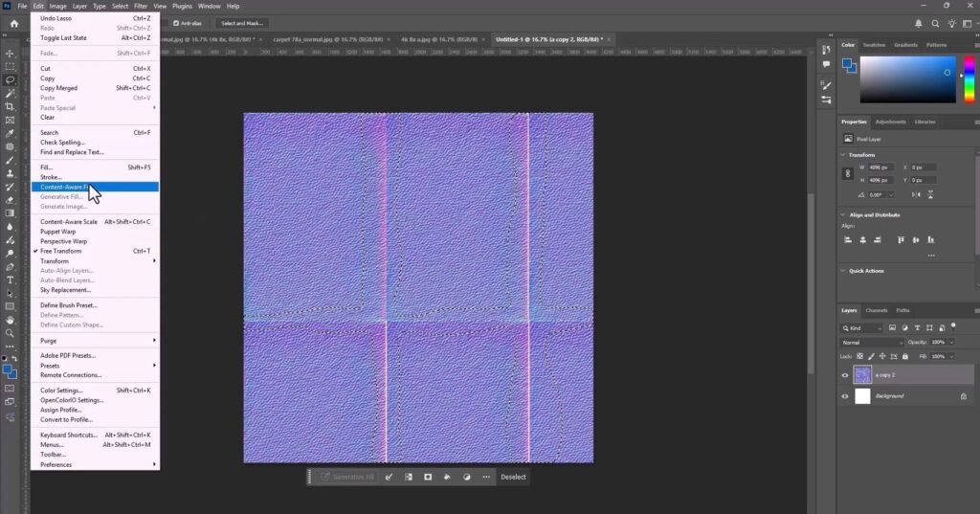Click Generative Fill in contextual bar
The image size is (980, 514).
click(x=347, y=477)
